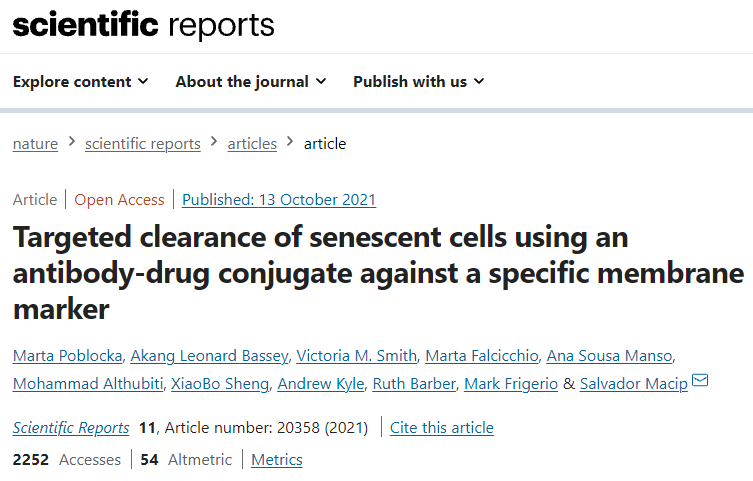This screenshot has width=753, height=481.
Task: Open Victoria M. Smith's author link
Action: pyautogui.click(x=356, y=356)
